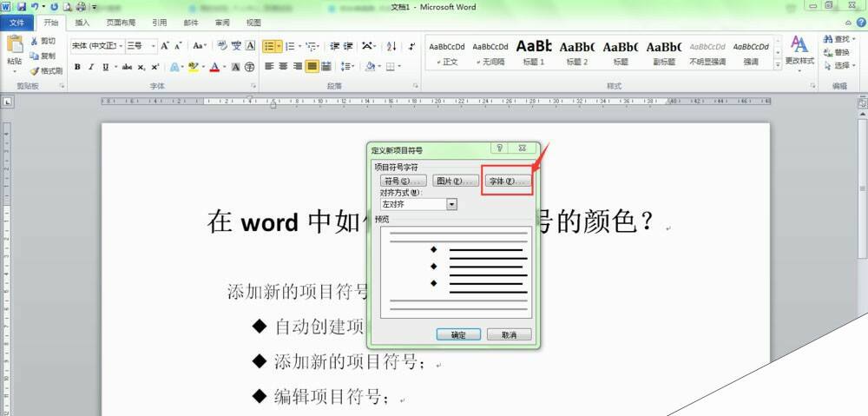This screenshot has width=868, height=416.
Task: Open font size dropdown 三号
Action: coord(154,46)
